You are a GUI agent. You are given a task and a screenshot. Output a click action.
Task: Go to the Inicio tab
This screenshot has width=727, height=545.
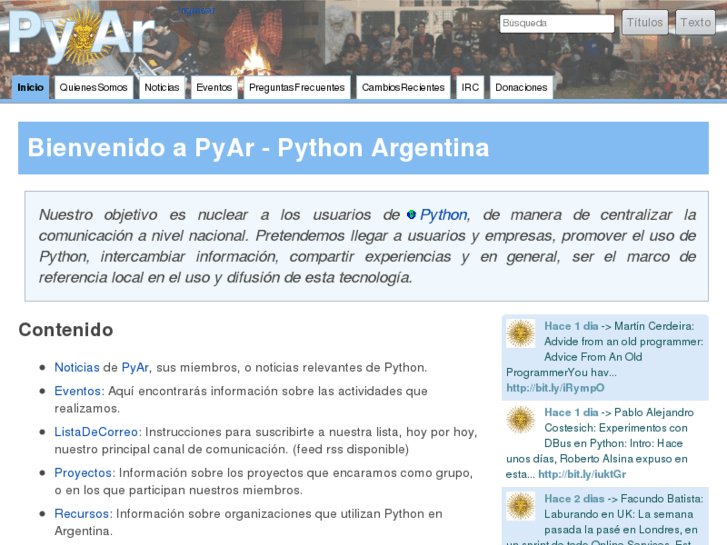(31, 87)
